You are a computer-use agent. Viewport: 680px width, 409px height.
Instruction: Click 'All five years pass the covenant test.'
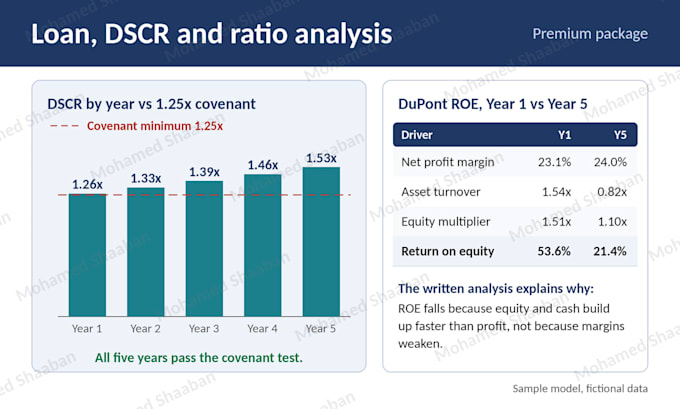199,358
